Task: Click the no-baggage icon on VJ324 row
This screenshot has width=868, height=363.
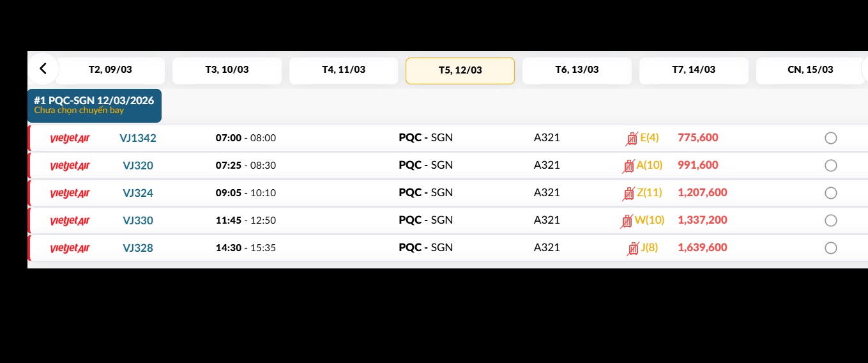Action: pos(629,193)
